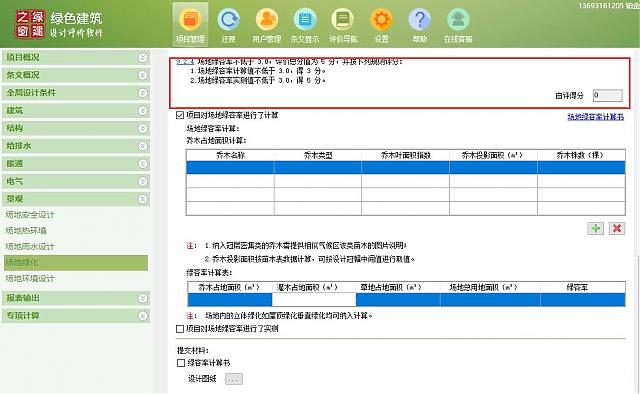Open 项目管理 in the top toolbar
The image size is (640, 394).
click(x=190, y=24)
